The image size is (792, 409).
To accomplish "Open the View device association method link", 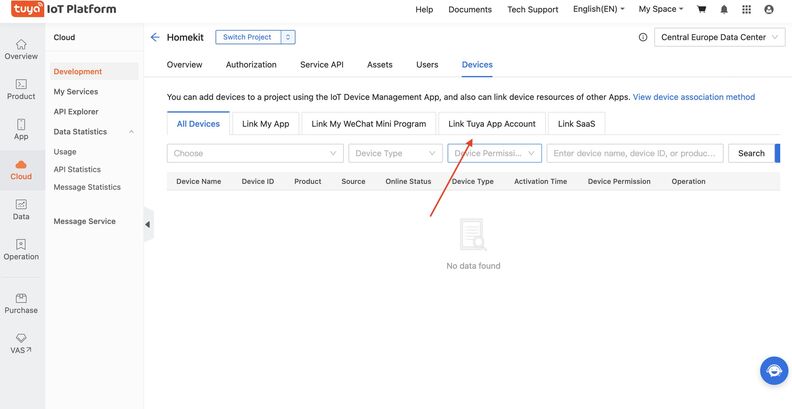I will click(693, 97).
